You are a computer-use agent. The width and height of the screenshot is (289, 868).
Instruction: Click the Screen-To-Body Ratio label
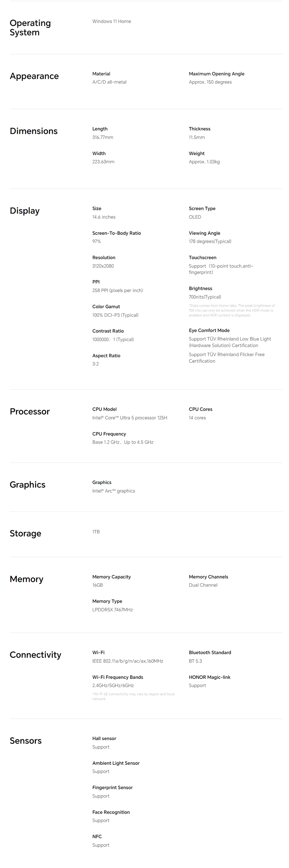pyautogui.click(x=116, y=233)
